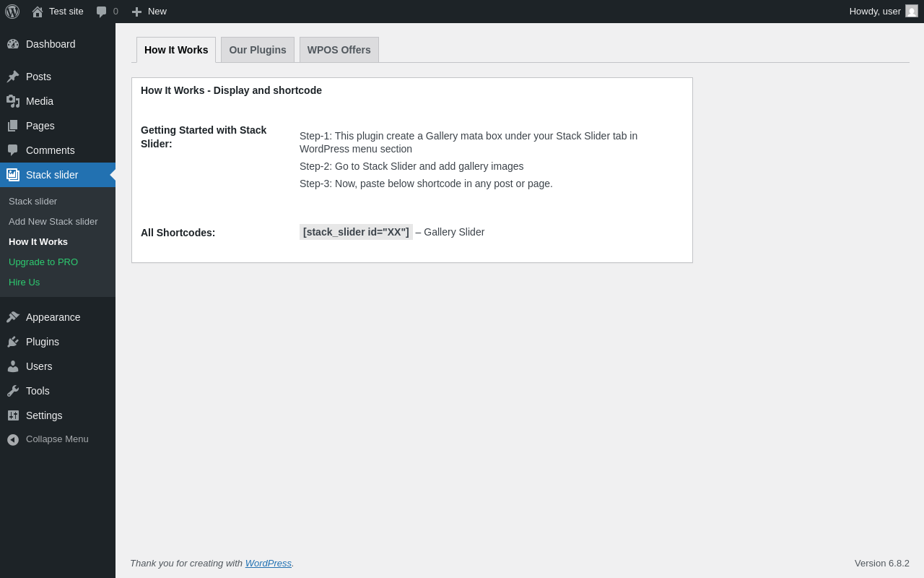
Task: Click Collapse Menu text
Action: (57, 439)
